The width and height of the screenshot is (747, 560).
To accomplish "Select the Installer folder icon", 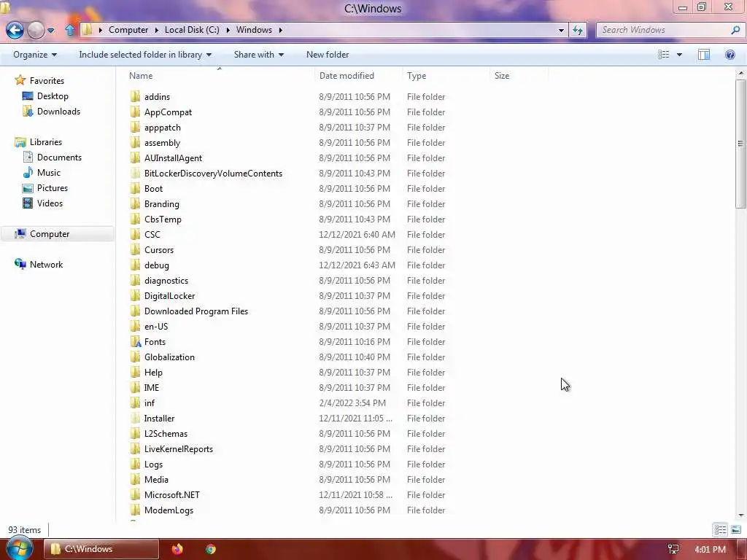I will tap(135, 418).
